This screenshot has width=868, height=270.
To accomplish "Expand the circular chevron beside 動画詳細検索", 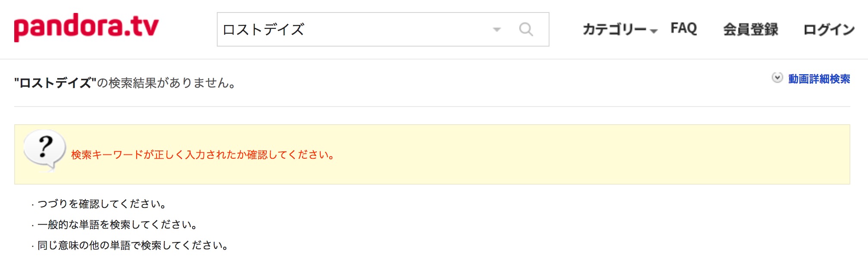I will tap(777, 78).
